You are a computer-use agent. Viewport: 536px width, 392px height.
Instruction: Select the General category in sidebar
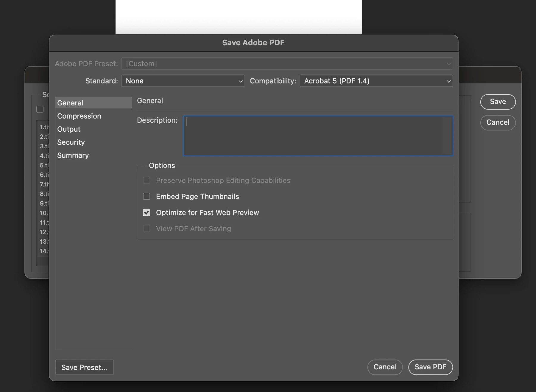pyautogui.click(x=93, y=103)
